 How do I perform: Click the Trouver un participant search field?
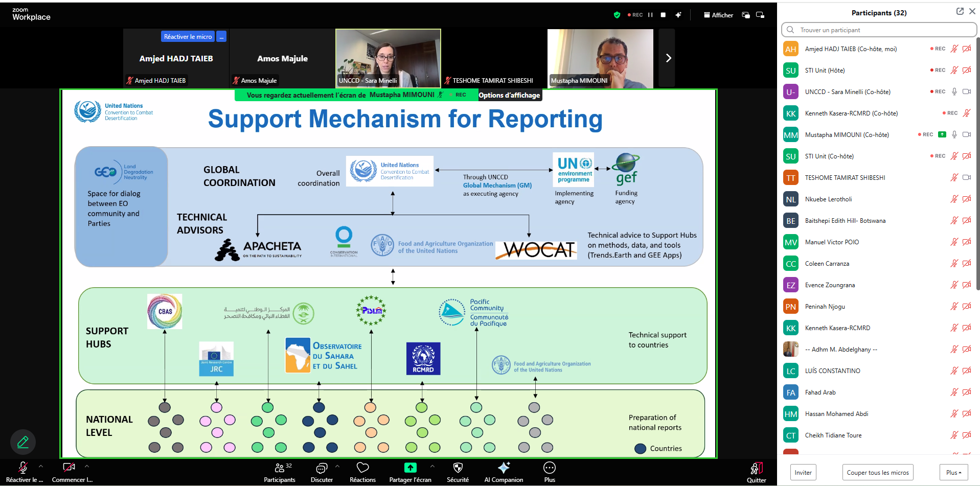click(878, 30)
